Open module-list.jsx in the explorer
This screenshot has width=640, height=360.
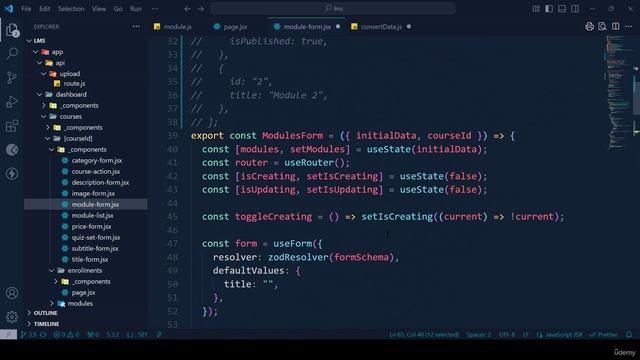click(93, 215)
